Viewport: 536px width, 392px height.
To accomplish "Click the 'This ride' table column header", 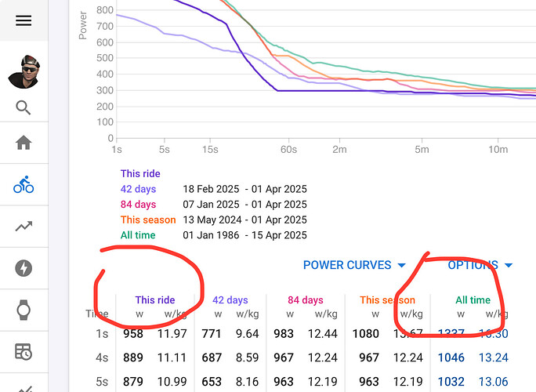I will (155, 300).
